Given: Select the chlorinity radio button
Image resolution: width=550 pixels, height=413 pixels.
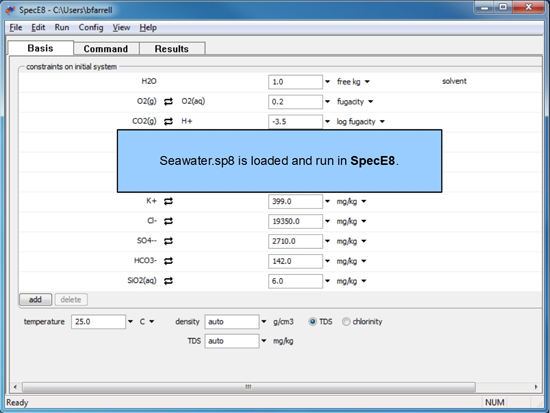Looking at the screenshot, I should 346,321.
